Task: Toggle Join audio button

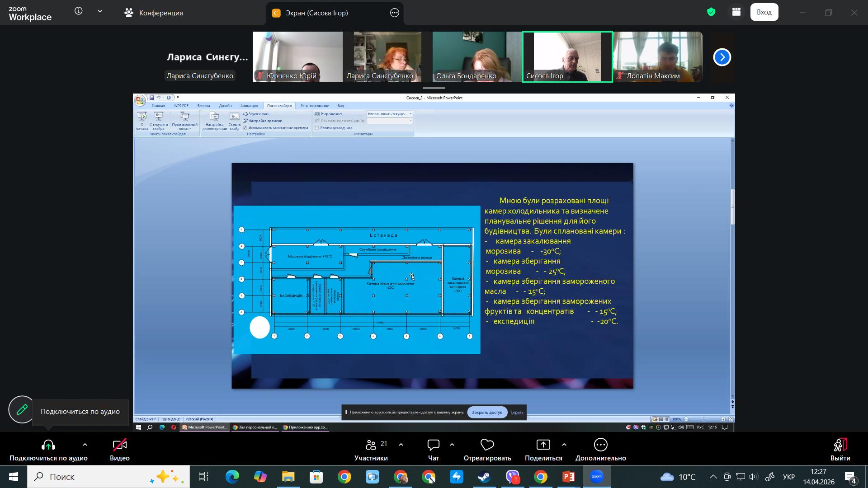Action: pyautogui.click(x=48, y=446)
